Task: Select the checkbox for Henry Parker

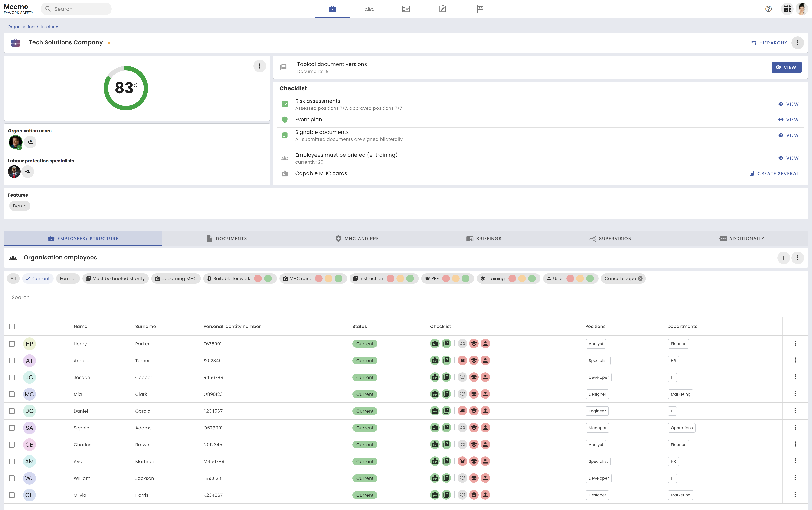Action: [12, 344]
